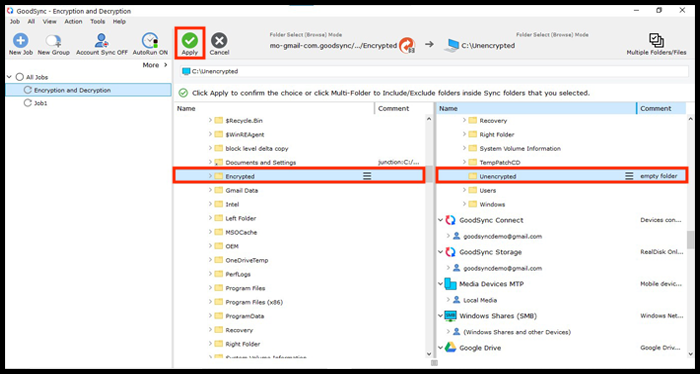This screenshot has height=374, width=700.
Task: Click the Windows Shares (SMB) icon
Action: coord(450,316)
